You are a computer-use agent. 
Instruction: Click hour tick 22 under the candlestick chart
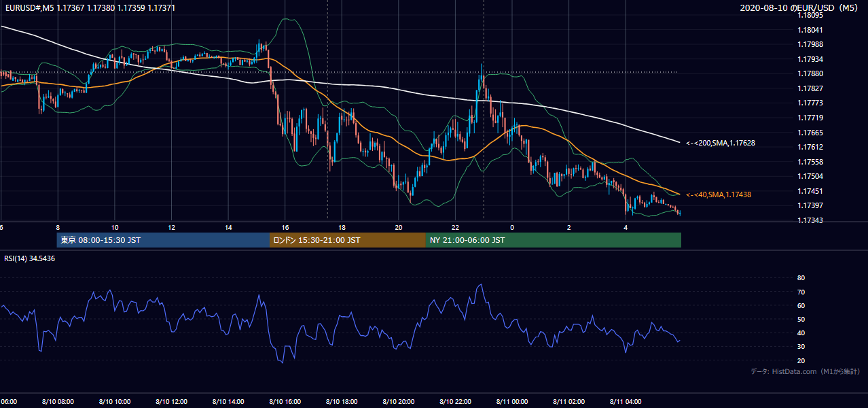455,228
